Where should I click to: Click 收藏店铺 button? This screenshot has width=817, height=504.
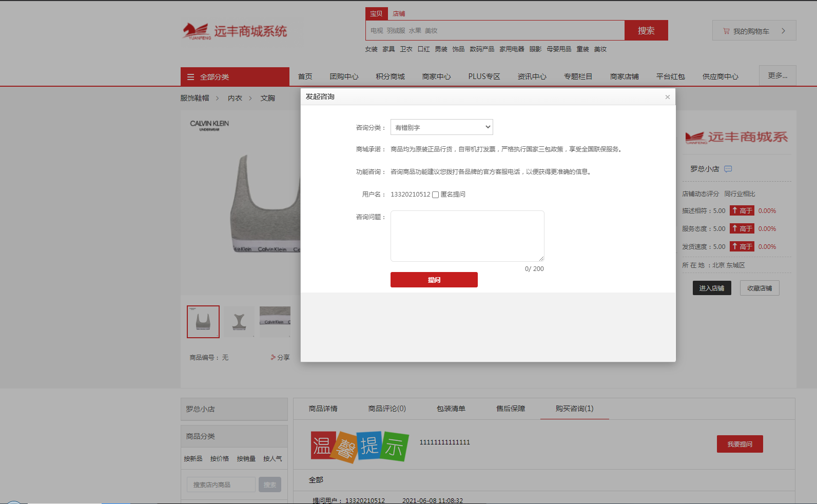760,288
